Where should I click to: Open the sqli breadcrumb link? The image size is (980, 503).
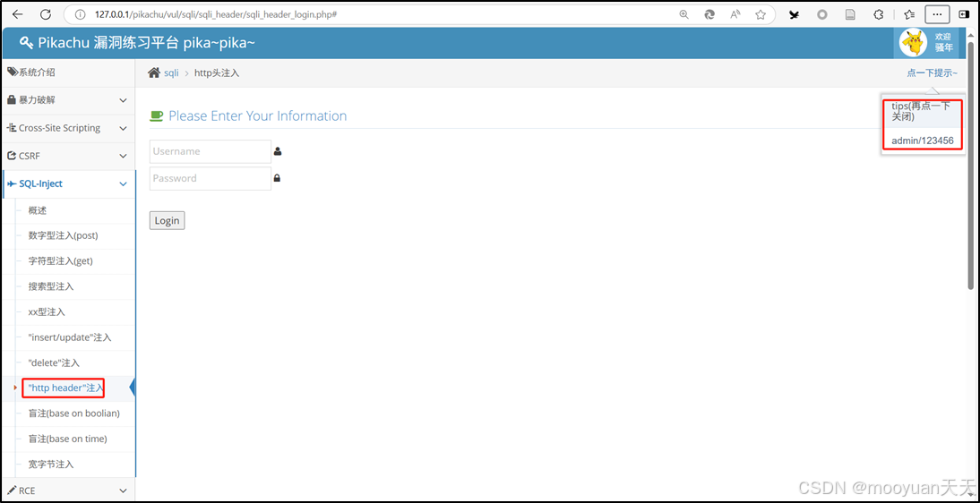coord(171,73)
